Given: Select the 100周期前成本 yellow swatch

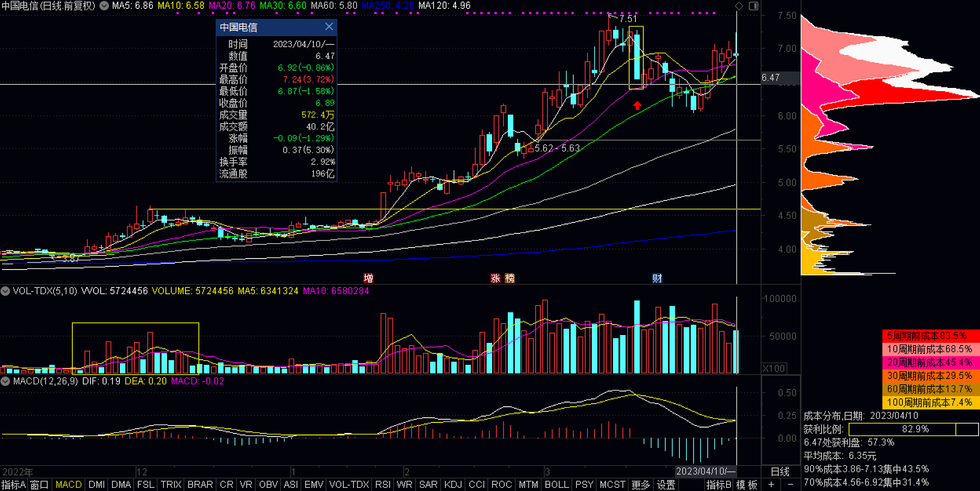Looking at the screenshot, I should point(930,403).
